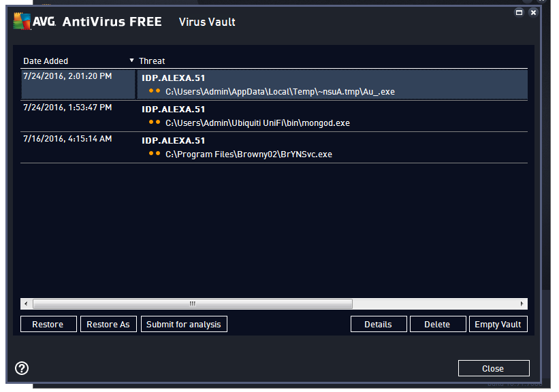Open Details for selected threat
Viewport: 559px width, 392px height.
378,325
